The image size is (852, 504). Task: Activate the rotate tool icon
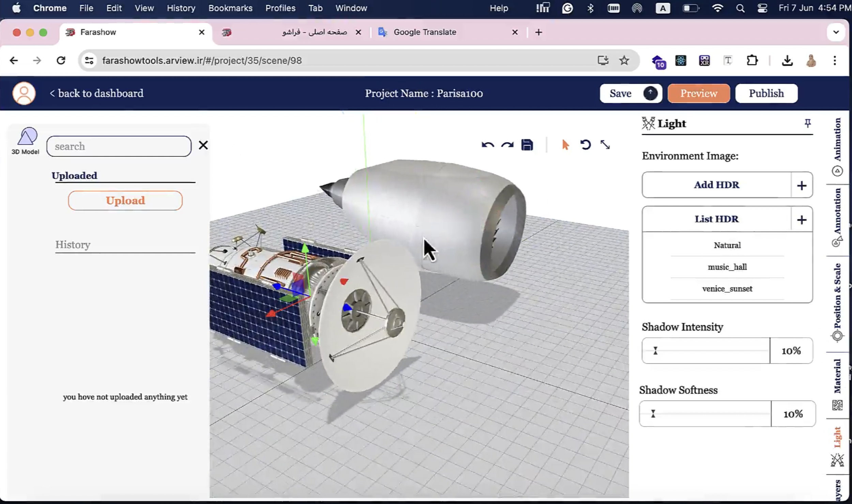click(585, 145)
